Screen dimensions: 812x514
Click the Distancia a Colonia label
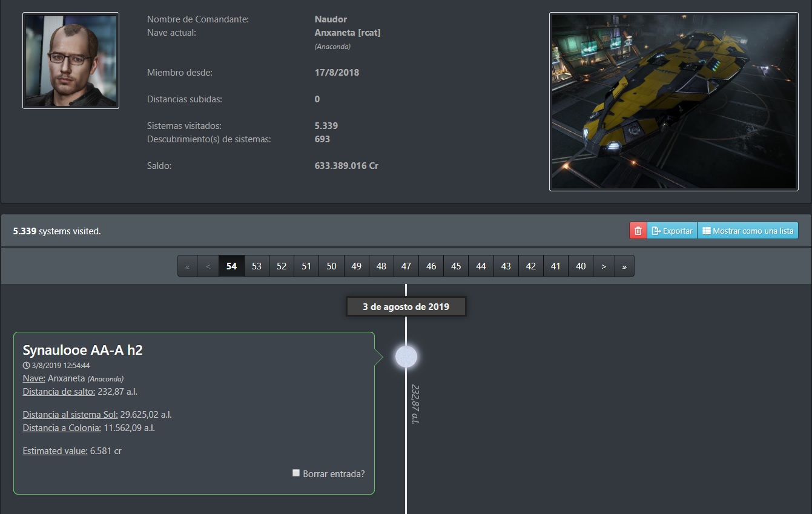coord(62,428)
